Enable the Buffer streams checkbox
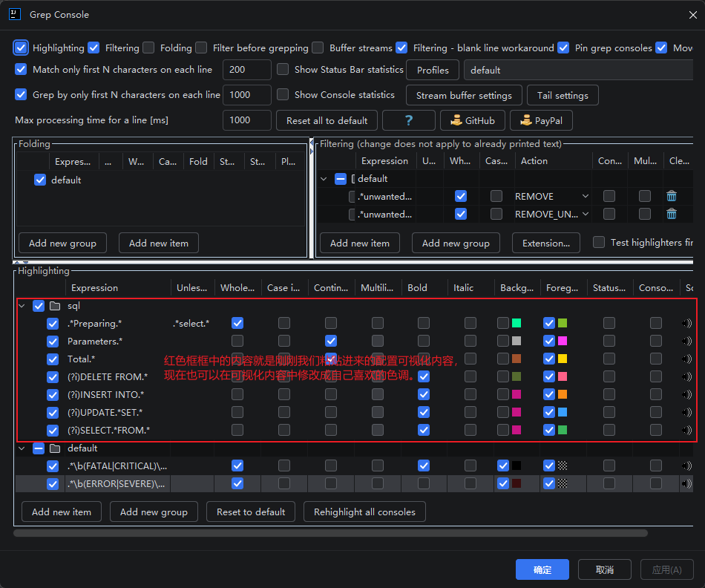This screenshot has width=705, height=588. (318, 48)
